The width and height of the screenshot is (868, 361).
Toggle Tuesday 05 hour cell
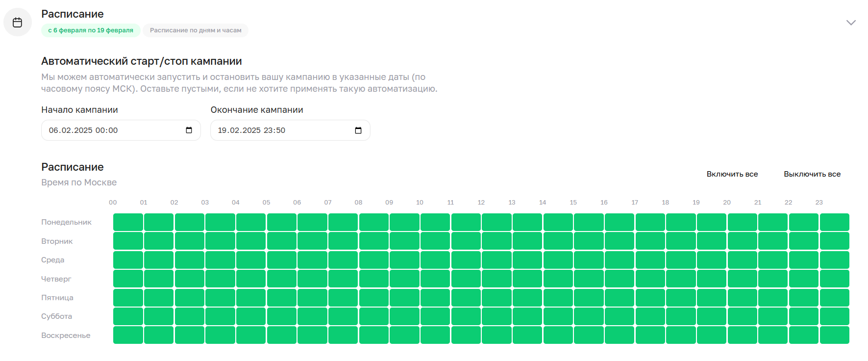(281, 241)
